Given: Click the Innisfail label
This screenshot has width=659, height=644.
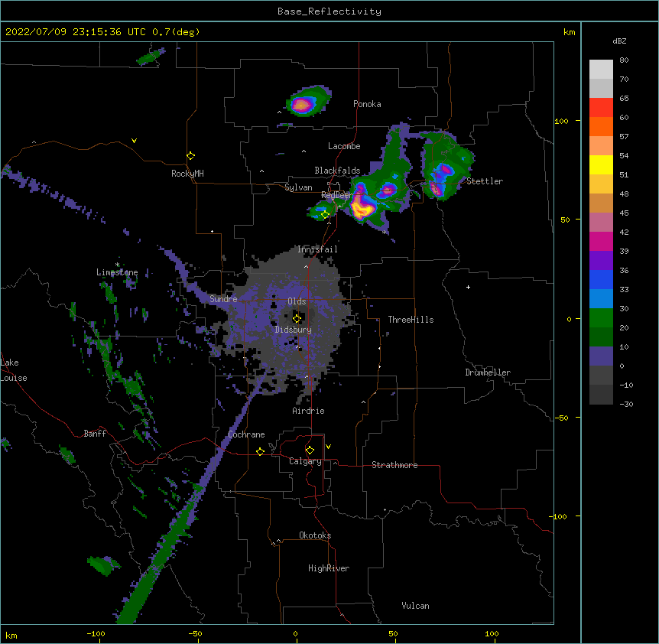Looking at the screenshot, I should pyautogui.click(x=317, y=249).
